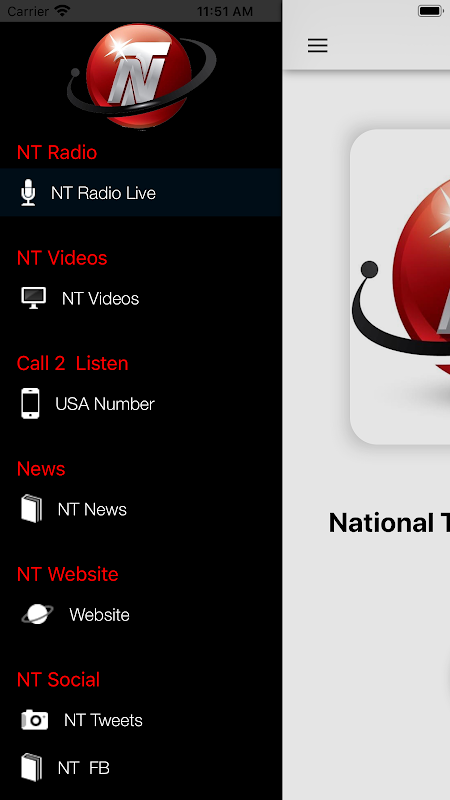Click the camera icon beside NT Tweets
The width and height of the screenshot is (450, 800).
[35, 720]
